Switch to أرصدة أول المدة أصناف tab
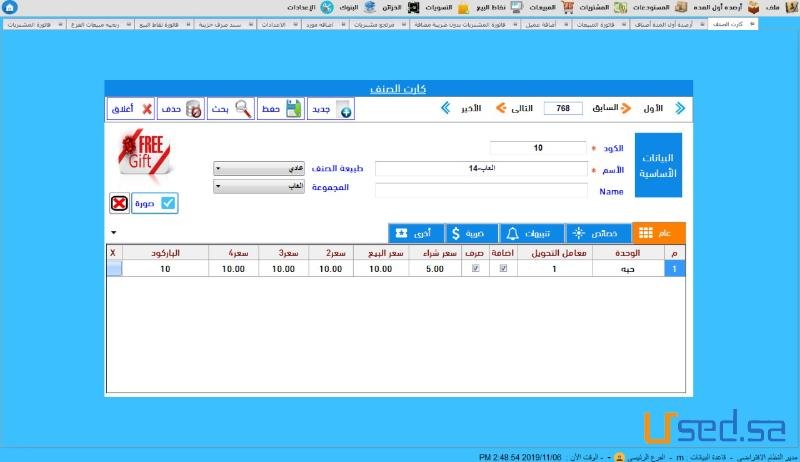 click(x=669, y=24)
